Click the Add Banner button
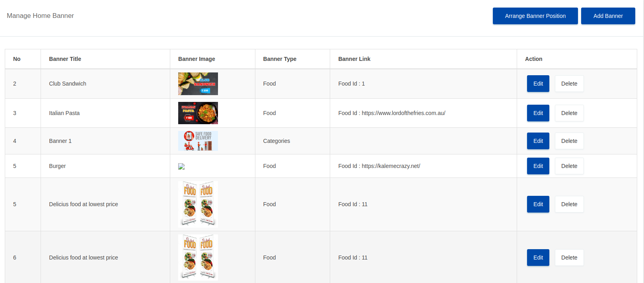This screenshot has height=283, width=644. point(608,16)
